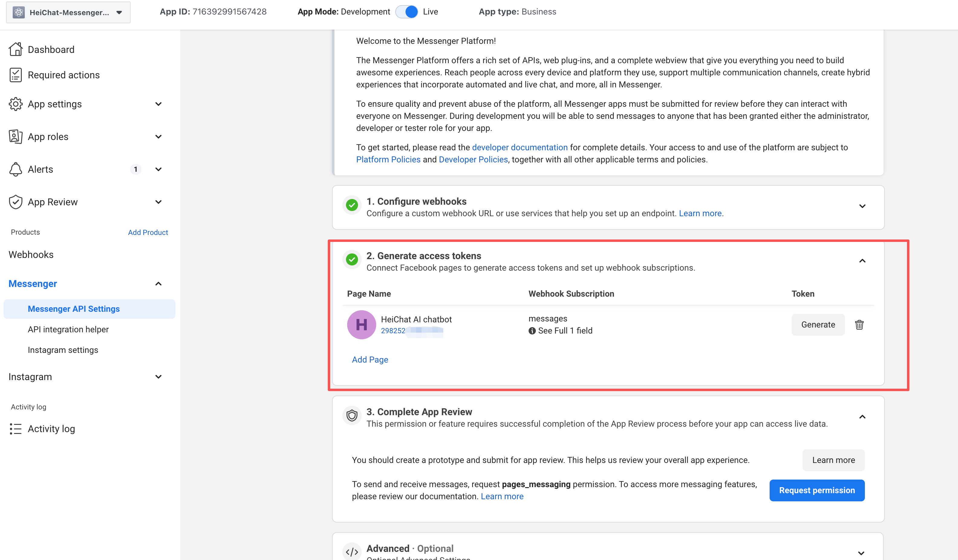Image resolution: width=958 pixels, height=560 pixels.
Task: Collapse the Complete App Review section
Action: (x=862, y=417)
